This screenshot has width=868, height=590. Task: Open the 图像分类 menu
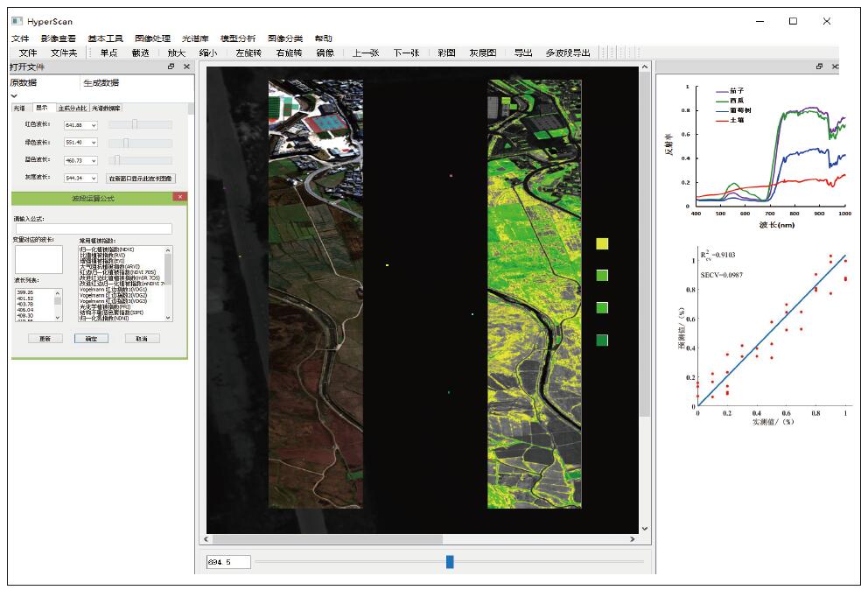pos(285,39)
